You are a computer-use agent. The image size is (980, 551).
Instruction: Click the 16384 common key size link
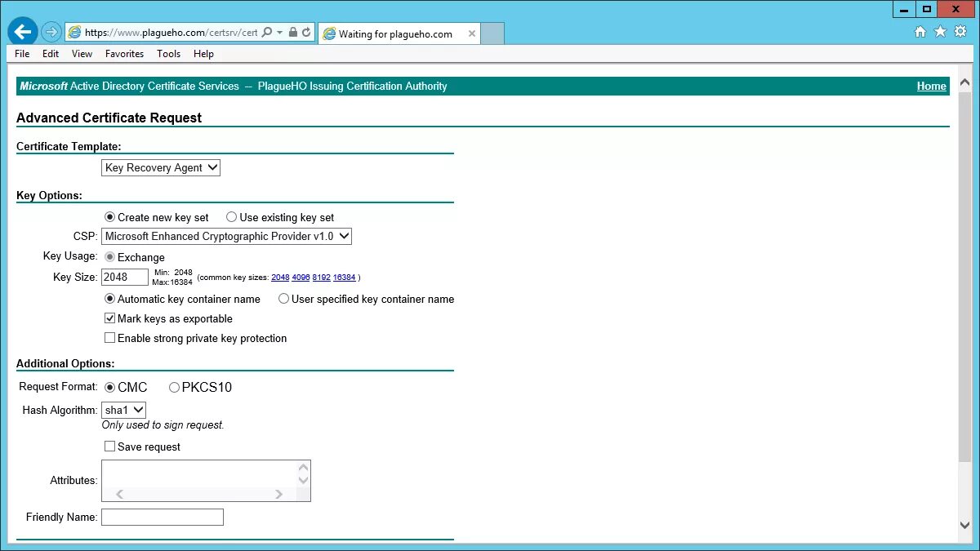tap(344, 278)
